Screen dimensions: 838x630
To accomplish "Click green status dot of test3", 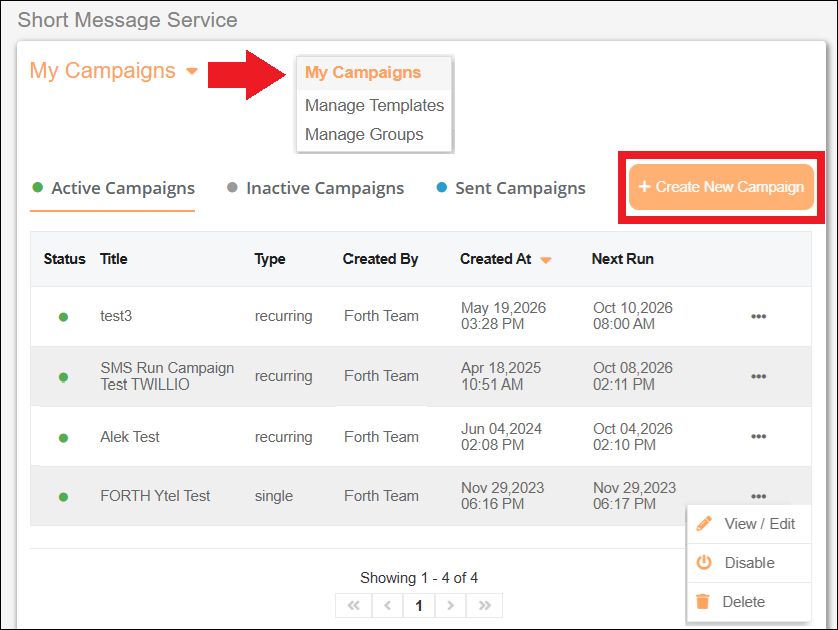I will click(63, 317).
